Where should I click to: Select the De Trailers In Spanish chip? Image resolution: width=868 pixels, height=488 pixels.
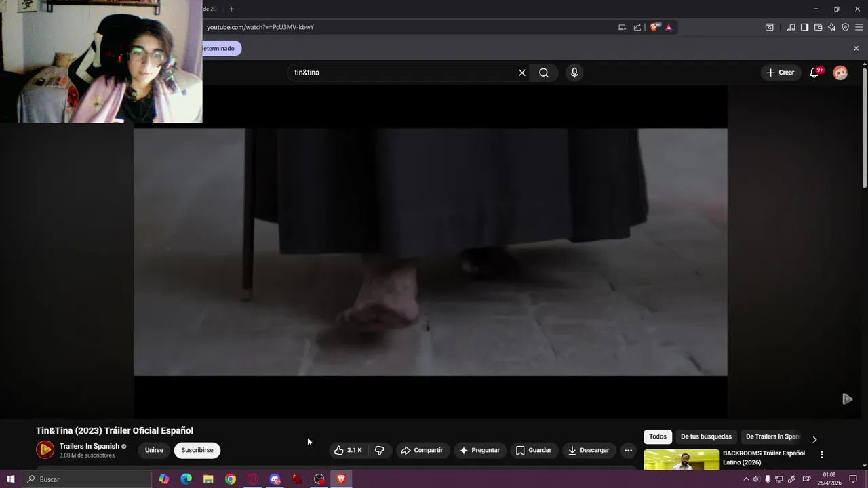coord(773,436)
